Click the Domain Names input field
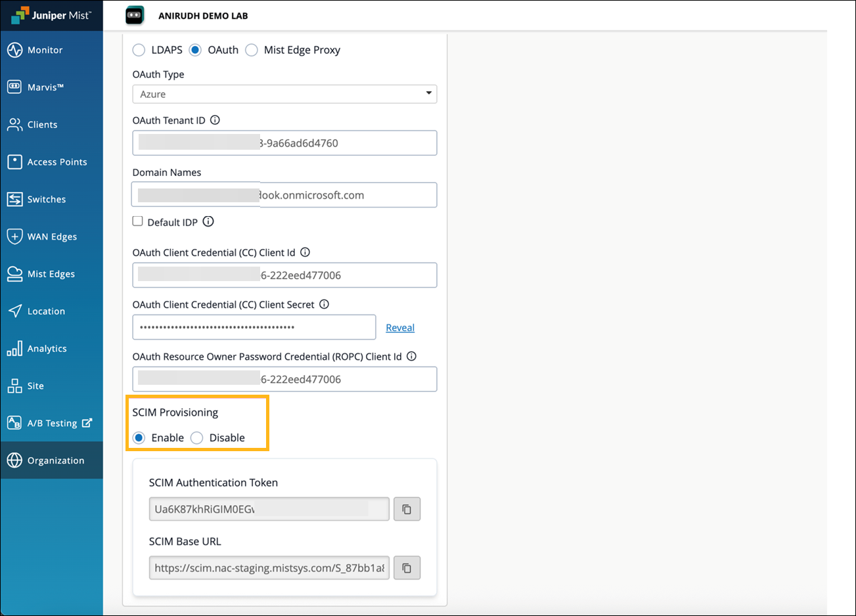 coord(348,195)
